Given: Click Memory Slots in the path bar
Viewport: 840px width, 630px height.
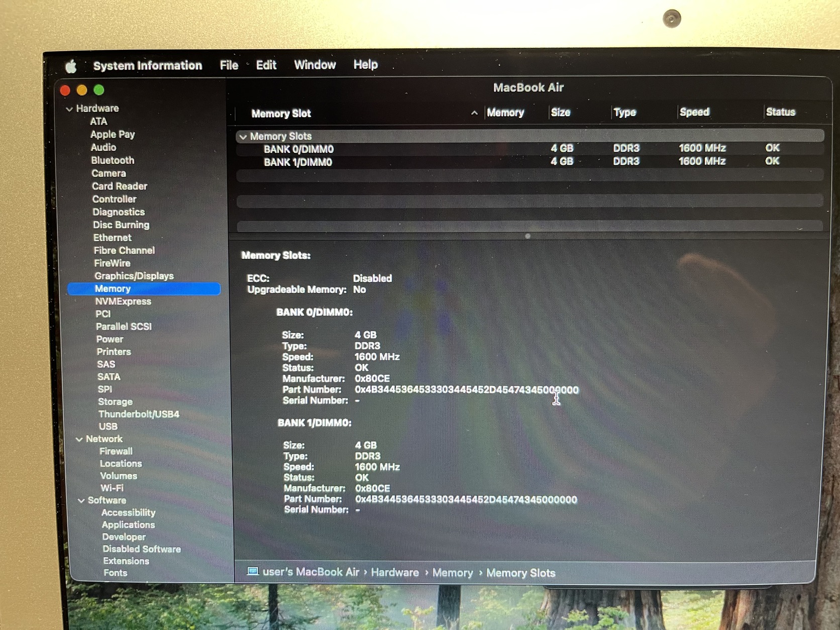Looking at the screenshot, I should point(521,573).
